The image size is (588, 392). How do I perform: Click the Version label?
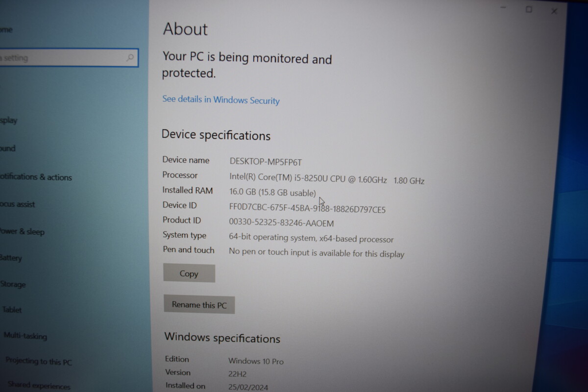pos(177,372)
